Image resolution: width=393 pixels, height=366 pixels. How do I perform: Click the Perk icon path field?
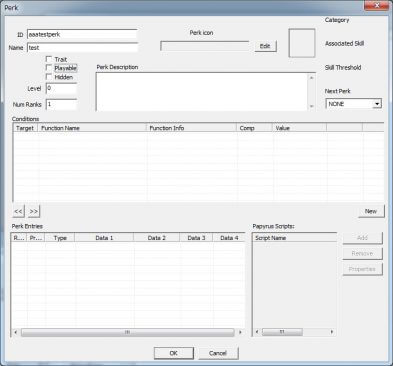tap(205, 46)
